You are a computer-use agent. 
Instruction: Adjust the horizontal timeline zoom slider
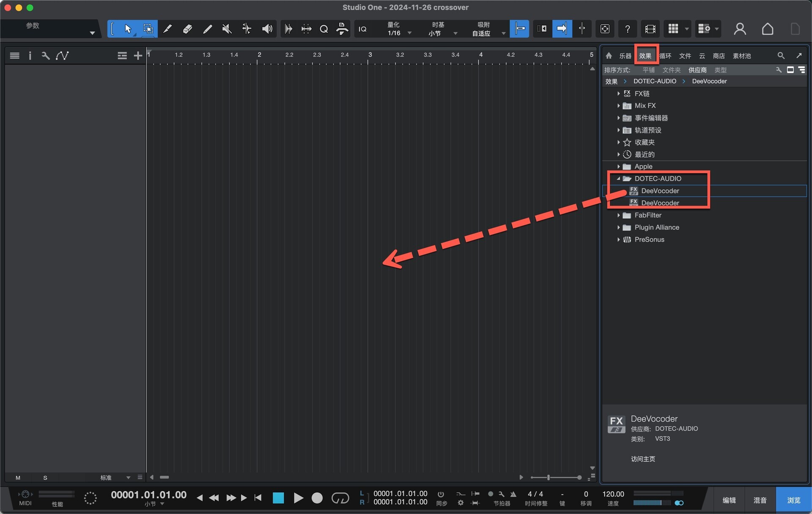(x=549, y=478)
